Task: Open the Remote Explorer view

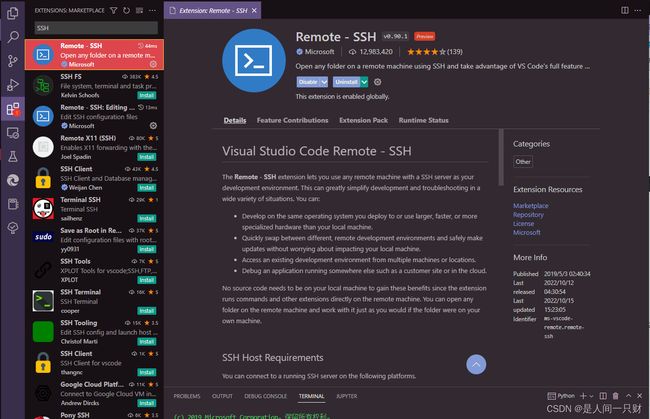Action: (13, 133)
